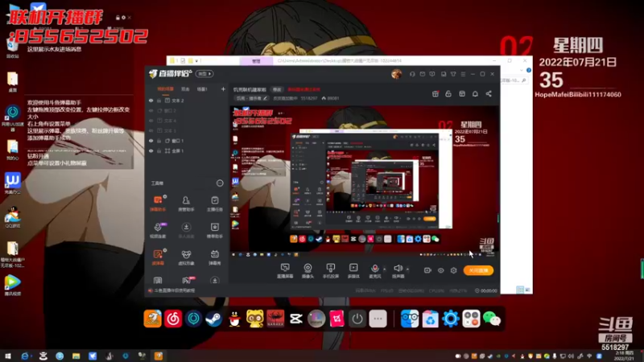The height and width of the screenshot is (362, 644).
Task: Open NetEase Cloud Music from the dock
Action: click(x=173, y=319)
